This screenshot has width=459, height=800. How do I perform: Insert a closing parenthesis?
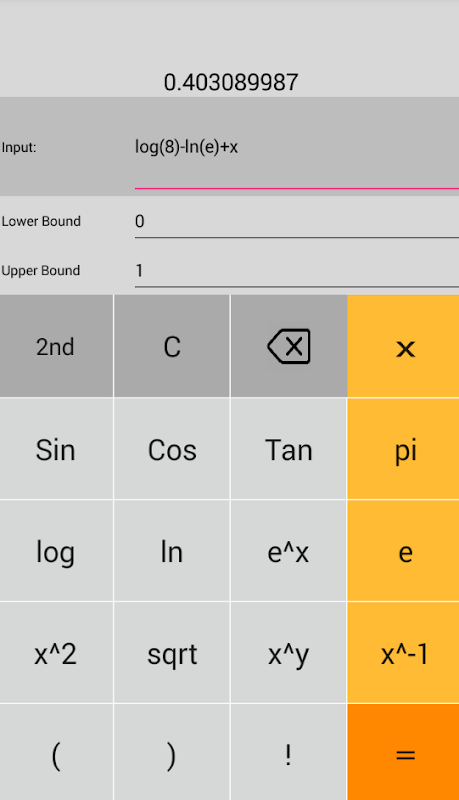[172, 753]
